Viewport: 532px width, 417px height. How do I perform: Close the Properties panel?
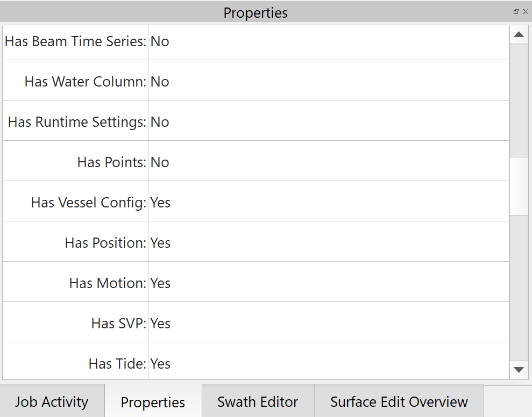(526, 12)
